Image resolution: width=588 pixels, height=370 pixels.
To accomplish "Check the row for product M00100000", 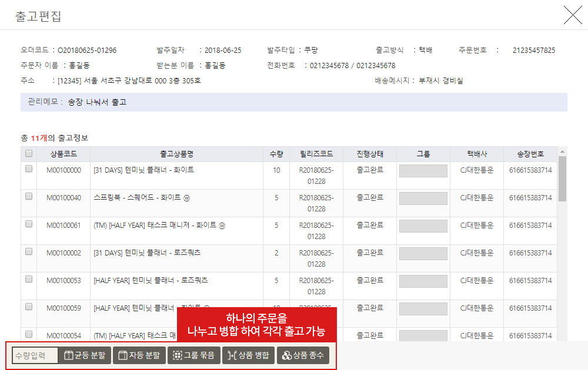I will pyautogui.click(x=29, y=169).
